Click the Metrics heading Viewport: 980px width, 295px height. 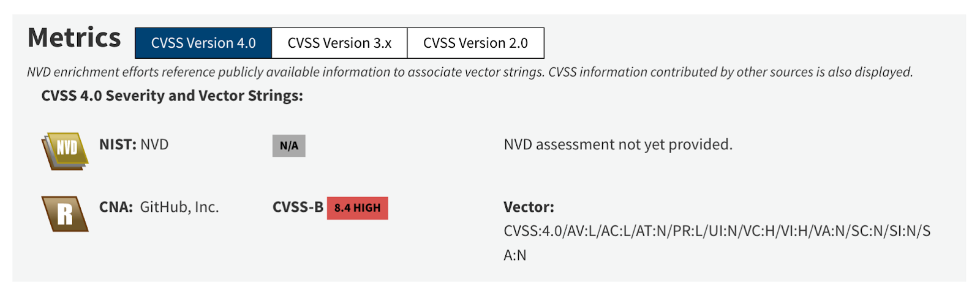[x=74, y=38]
